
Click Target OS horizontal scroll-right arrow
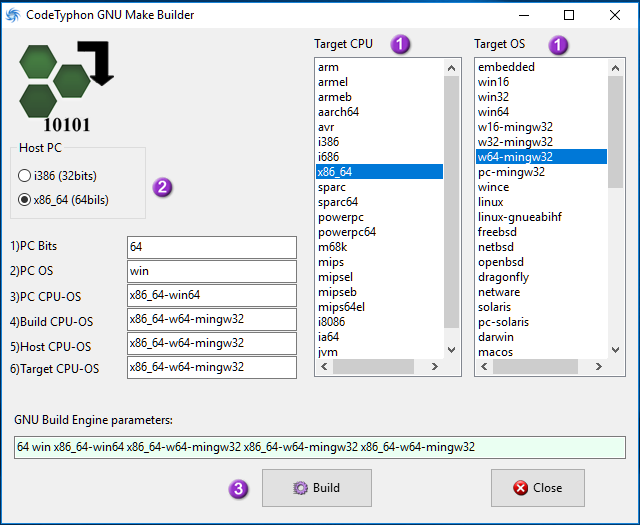click(x=599, y=367)
